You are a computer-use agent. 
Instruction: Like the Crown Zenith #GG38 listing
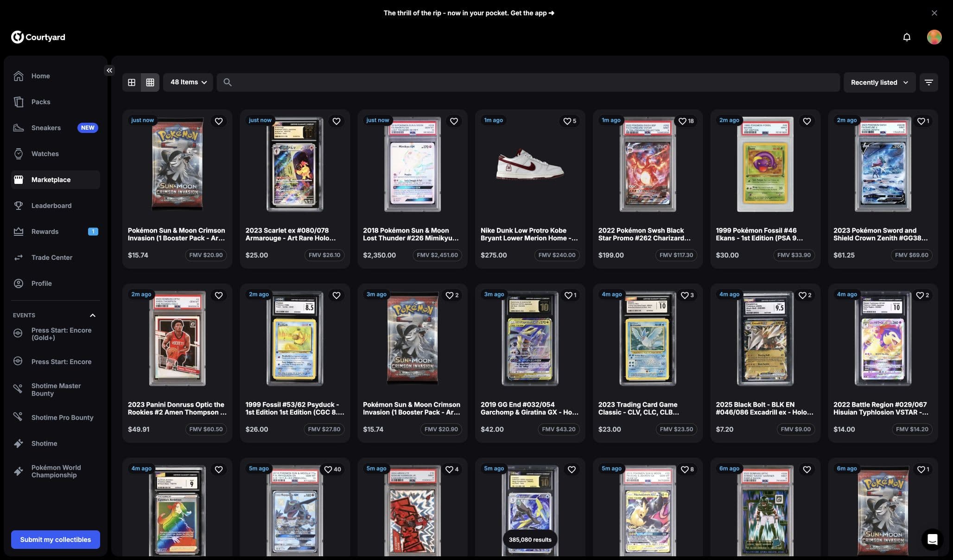click(x=923, y=121)
